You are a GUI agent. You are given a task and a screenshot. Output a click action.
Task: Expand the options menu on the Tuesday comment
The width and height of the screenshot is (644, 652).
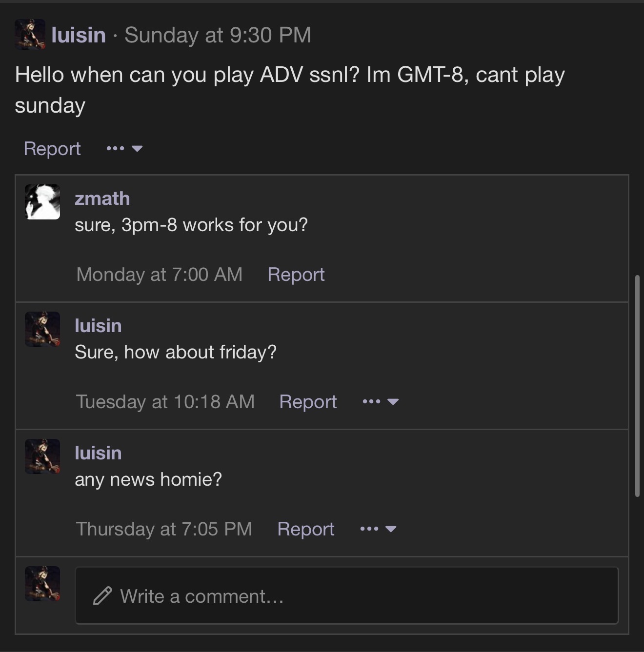point(381,402)
